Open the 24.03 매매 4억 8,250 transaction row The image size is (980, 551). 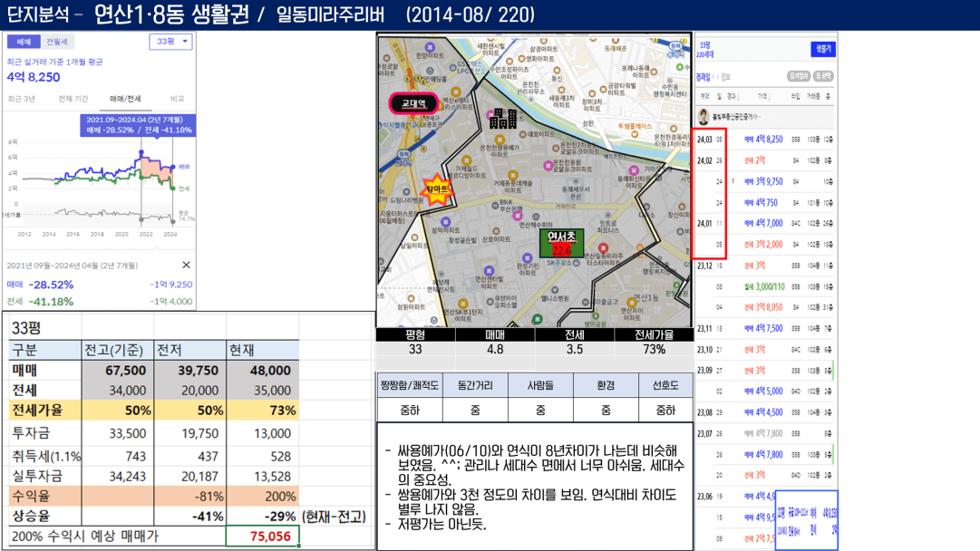765,140
